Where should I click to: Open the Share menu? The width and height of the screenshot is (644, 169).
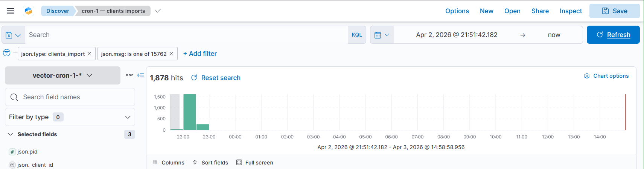tap(540, 11)
